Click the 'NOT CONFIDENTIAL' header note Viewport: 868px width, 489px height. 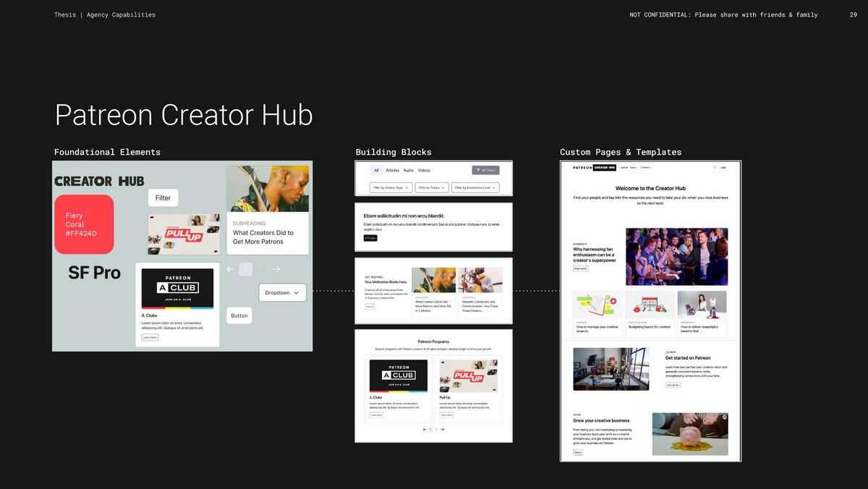[x=723, y=14]
